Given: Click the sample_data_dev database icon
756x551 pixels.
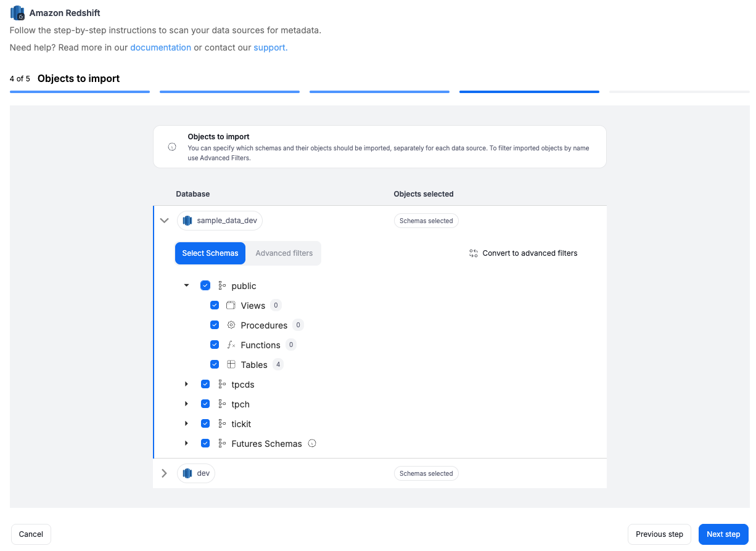Looking at the screenshot, I should [x=187, y=221].
